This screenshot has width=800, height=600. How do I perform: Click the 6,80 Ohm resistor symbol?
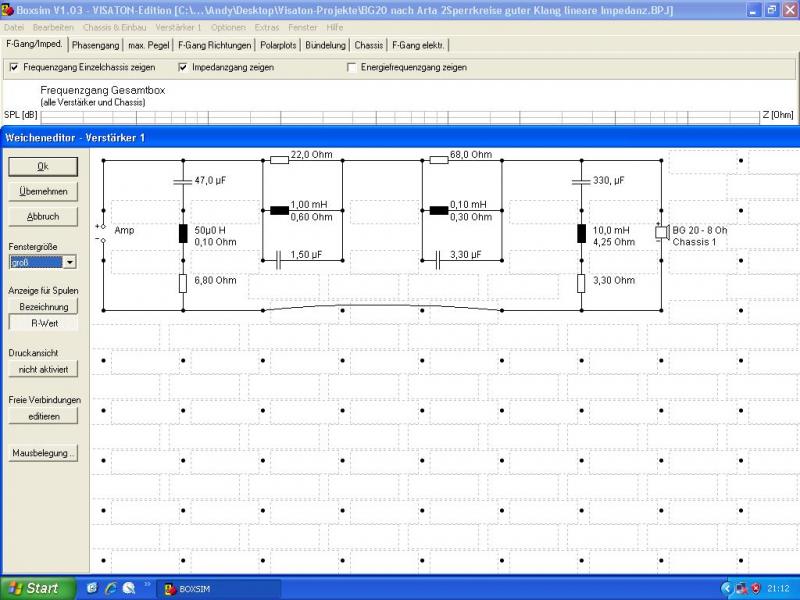183,283
